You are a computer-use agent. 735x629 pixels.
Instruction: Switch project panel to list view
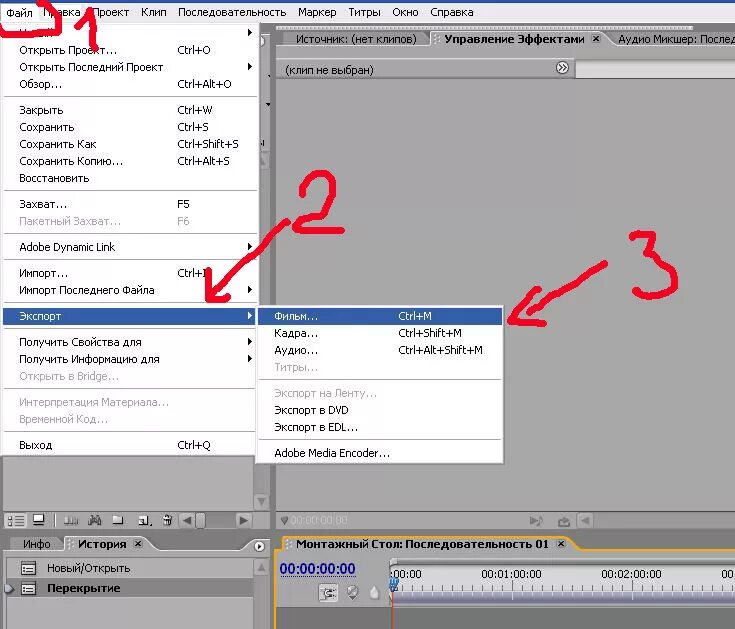16,520
